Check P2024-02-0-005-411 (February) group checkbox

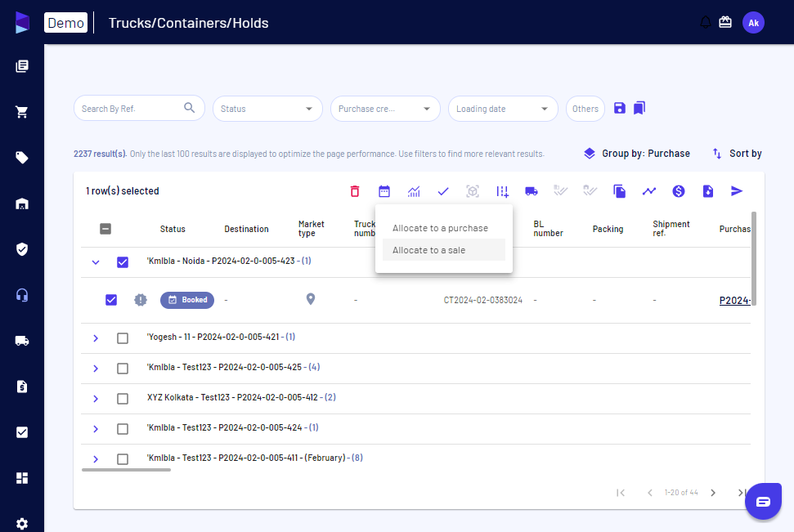[x=123, y=459]
